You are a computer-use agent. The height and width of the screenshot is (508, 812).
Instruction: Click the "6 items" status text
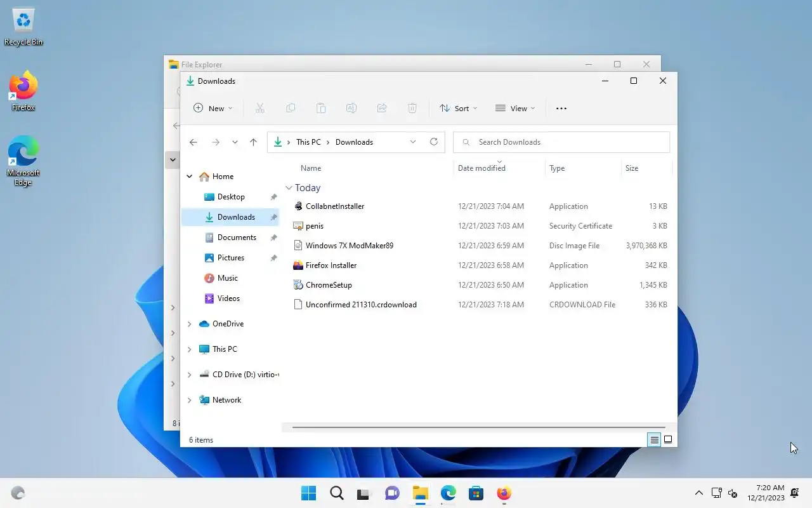[x=201, y=439]
